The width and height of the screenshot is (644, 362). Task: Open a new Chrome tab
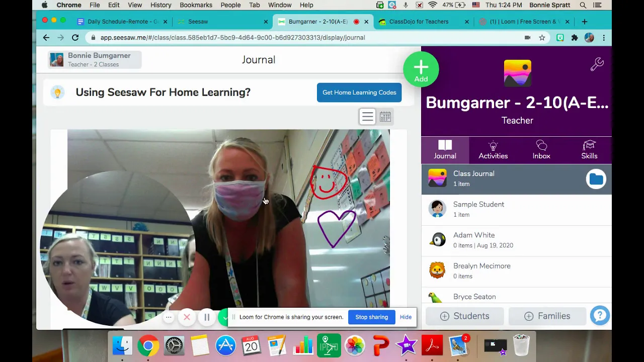[x=584, y=22]
